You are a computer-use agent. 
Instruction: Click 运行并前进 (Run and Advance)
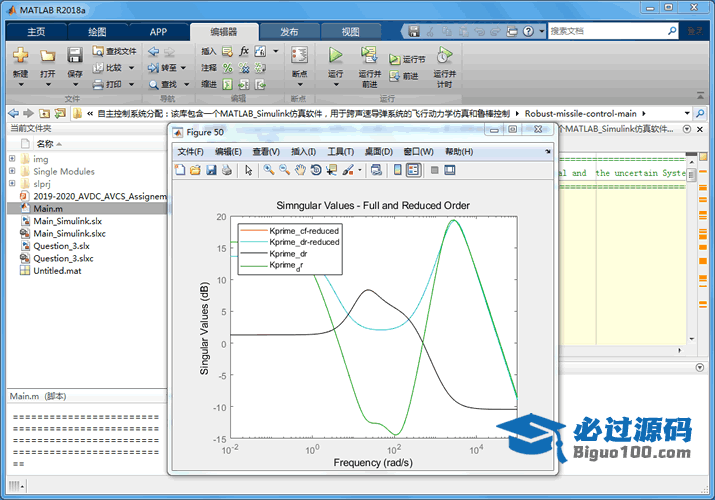(369, 67)
